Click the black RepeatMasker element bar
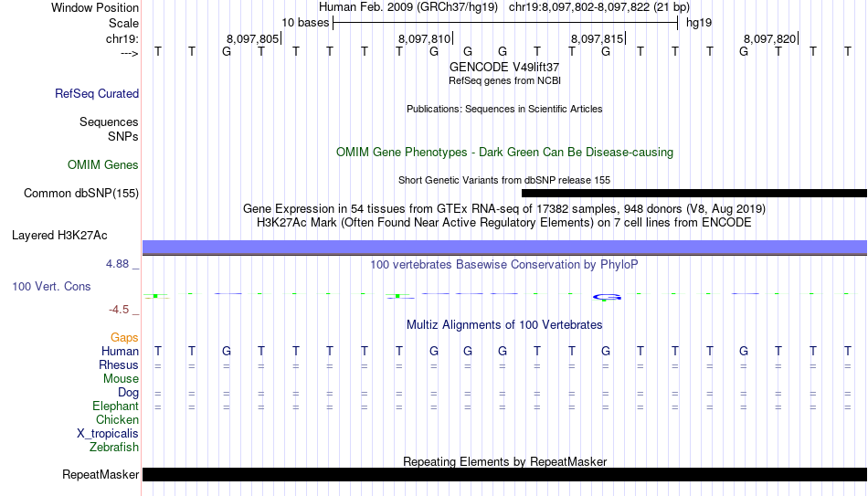This screenshot has width=868, height=496. [x=504, y=474]
